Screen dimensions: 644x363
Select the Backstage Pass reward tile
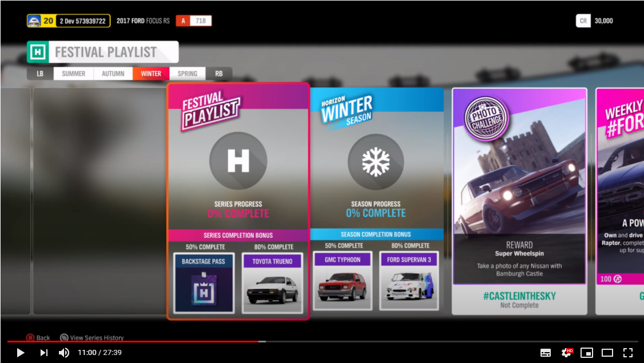(x=204, y=283)
